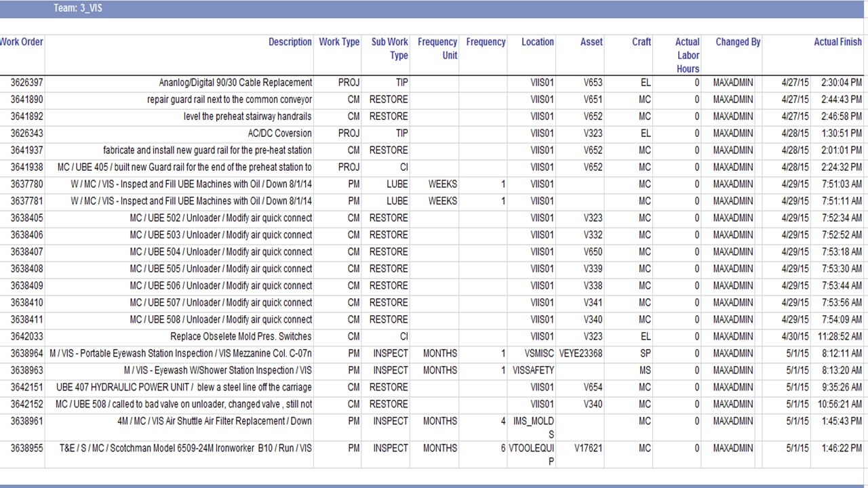Click asset V651 cell
Image resolution: width=868 pixels, height=488 pixels.
click(593, 100)
